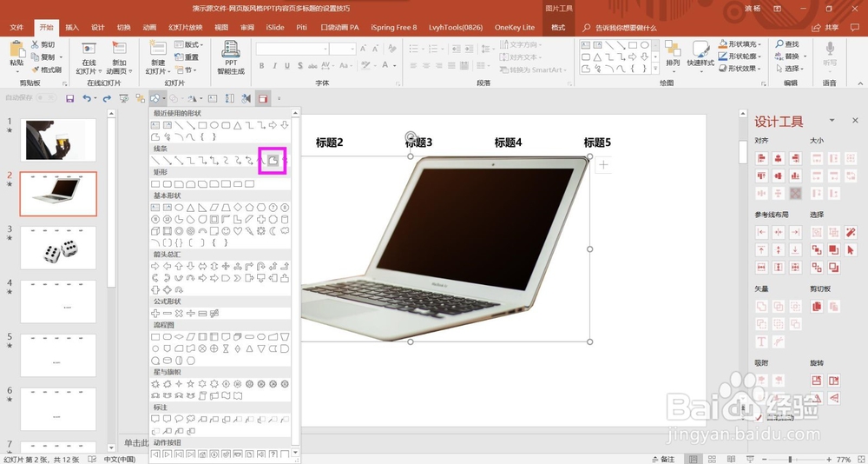Screen dimensions: 868x464
Task: Click the 共享 share button
Action: coord(825,28)
